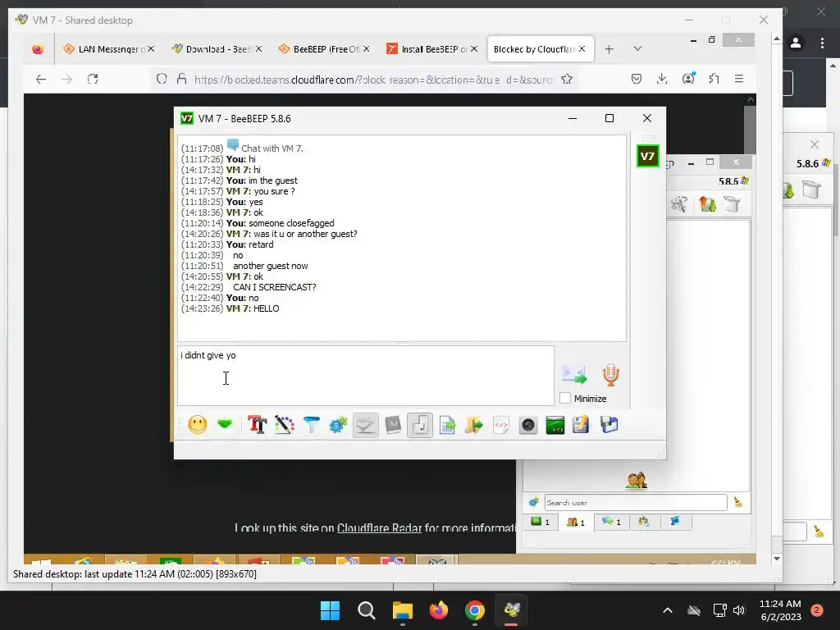
Task: Follow the Cloudflare Radar link
Action: [379, 527]
